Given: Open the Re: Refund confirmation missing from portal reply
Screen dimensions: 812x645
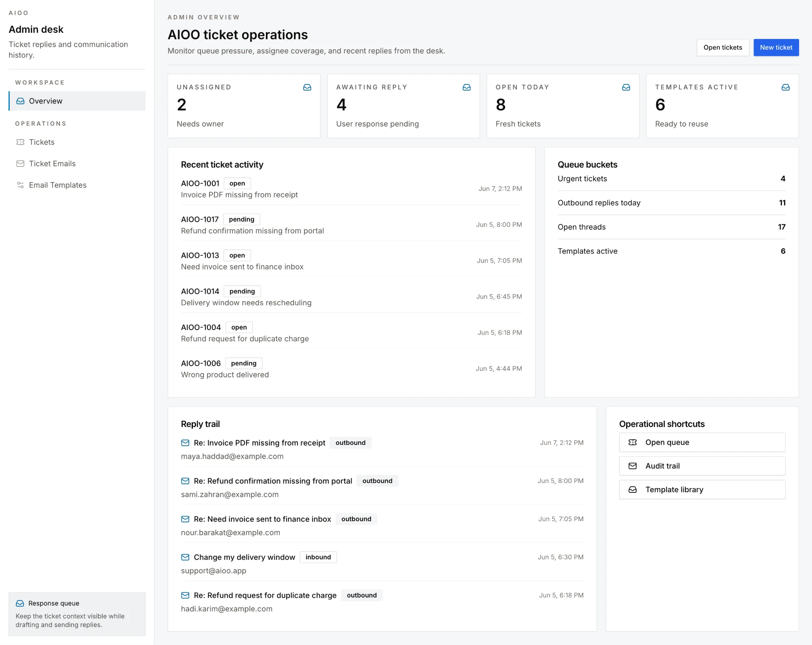Looking at the screenshot, I should coord(273,481).
